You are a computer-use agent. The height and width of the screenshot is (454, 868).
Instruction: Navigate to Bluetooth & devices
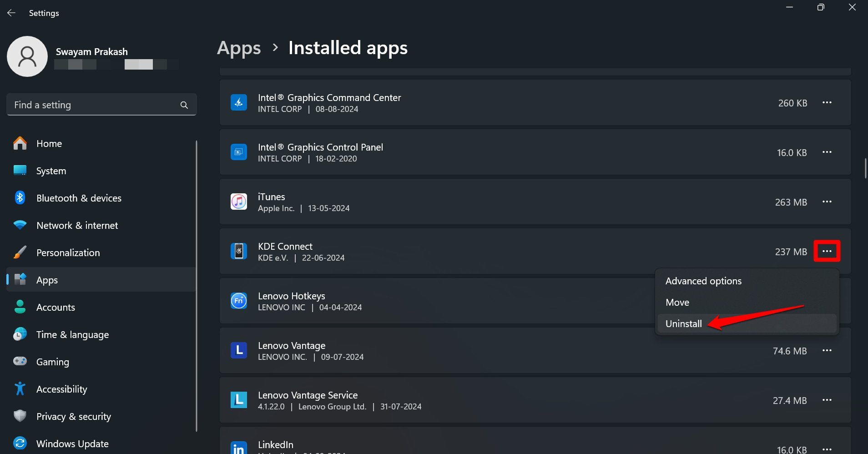pos(78,198)
